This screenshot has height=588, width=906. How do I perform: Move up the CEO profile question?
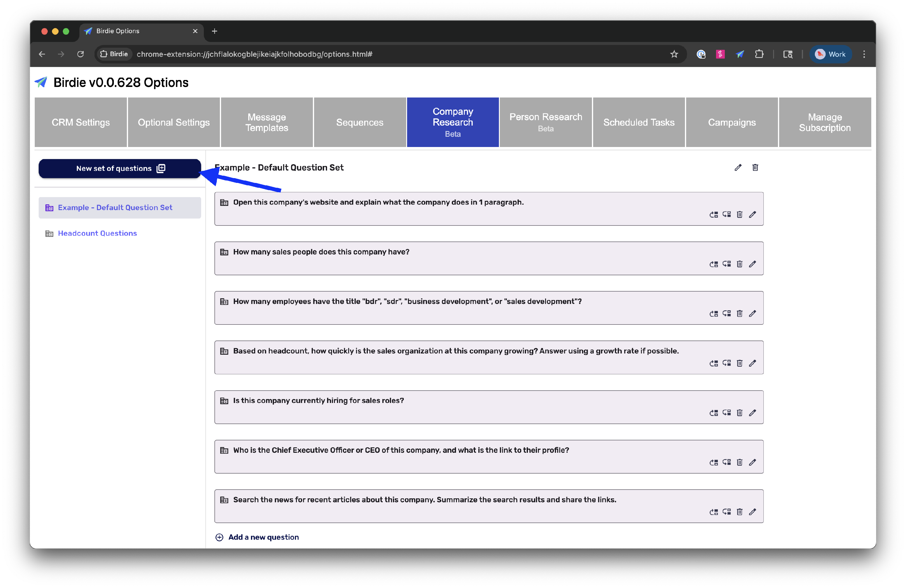[713, 462]
